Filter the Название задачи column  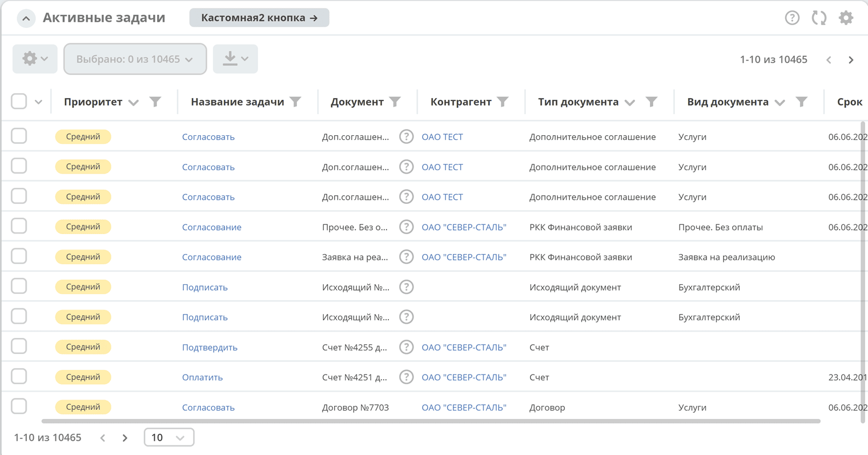pyautogui.click(x=295, y=102)
